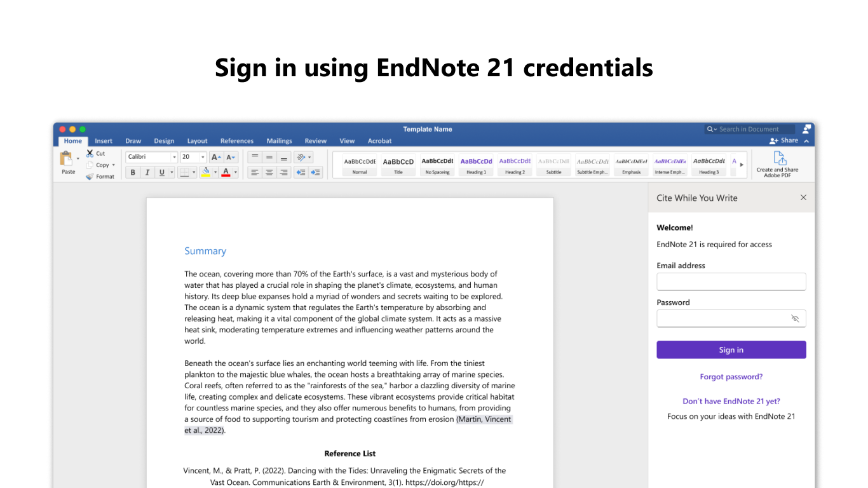Click the Email address input field
The height and width of the screenshot is (488, 868).
coord(731,281)
